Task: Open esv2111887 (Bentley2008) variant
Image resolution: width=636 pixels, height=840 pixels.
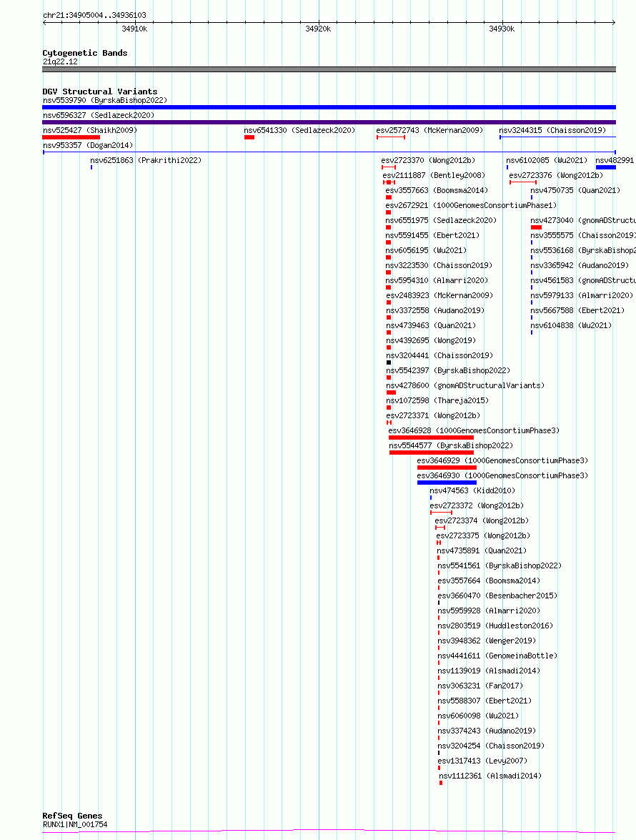Action: (434, 175)
